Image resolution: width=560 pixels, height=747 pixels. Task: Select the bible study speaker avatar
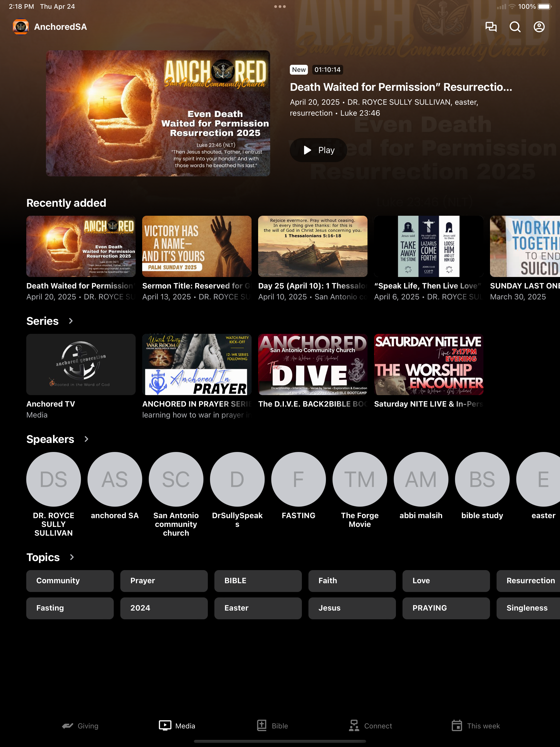pyautogui.click(x=482, y=479)
